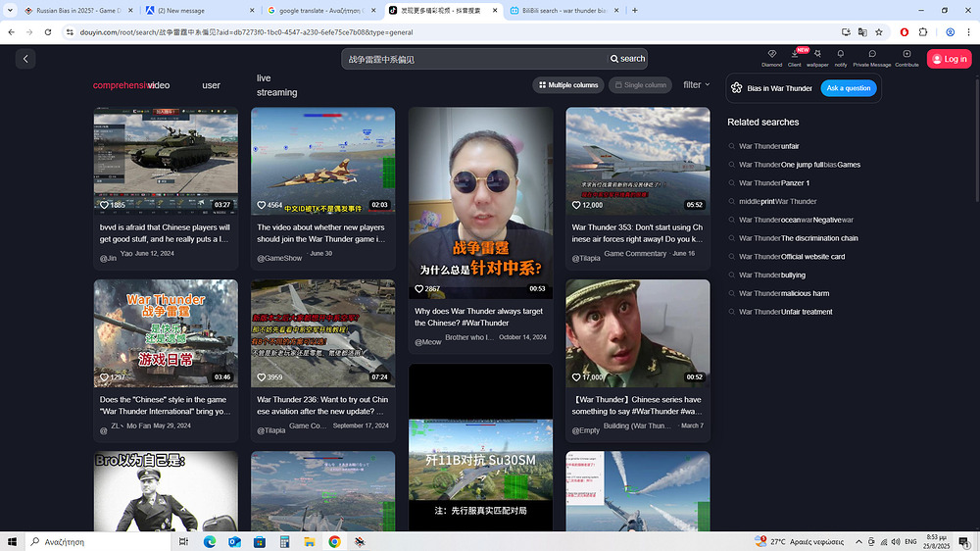The image size is (980, 551).
Task: Switch to the video tab
Action: click(159, 85)
